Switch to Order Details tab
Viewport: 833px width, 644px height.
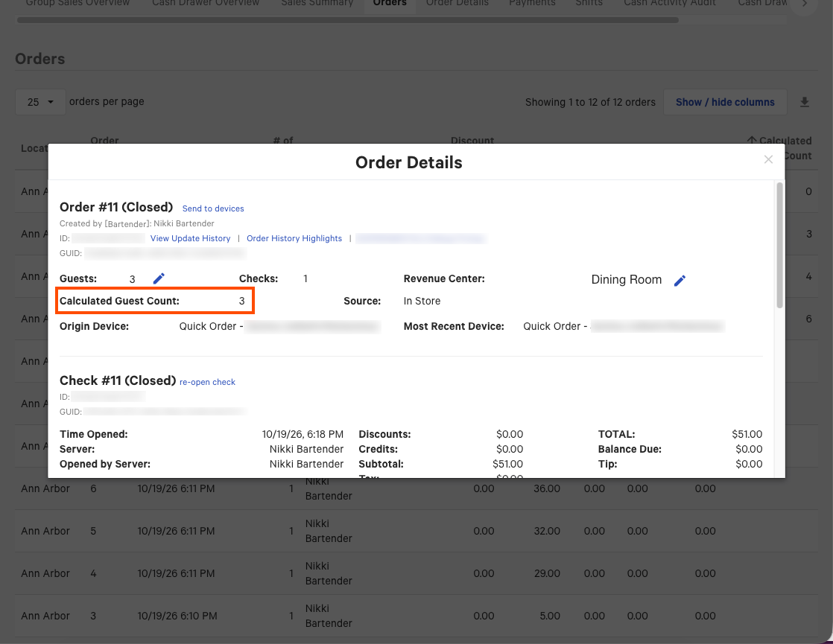[457, 3]
